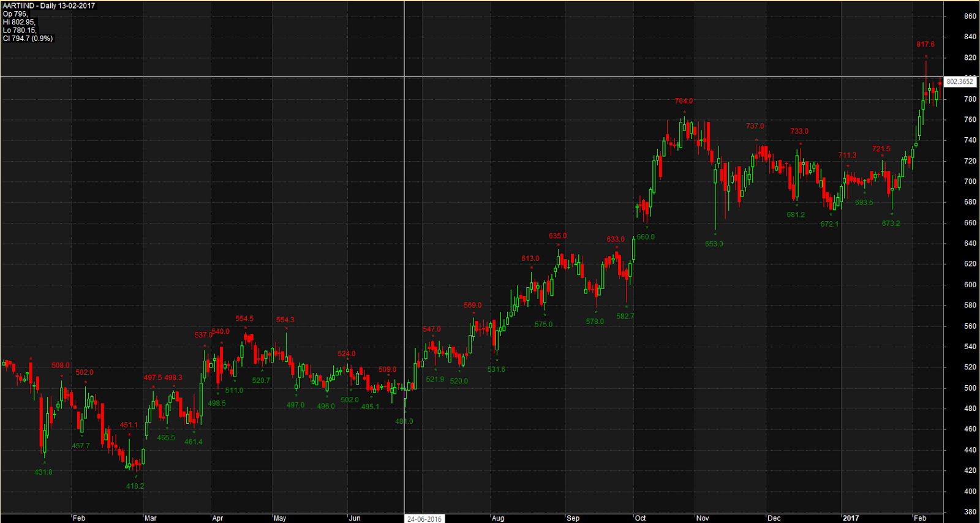Click the 497.5 swing high label
The image size is (980, 523).
[153, 378]
